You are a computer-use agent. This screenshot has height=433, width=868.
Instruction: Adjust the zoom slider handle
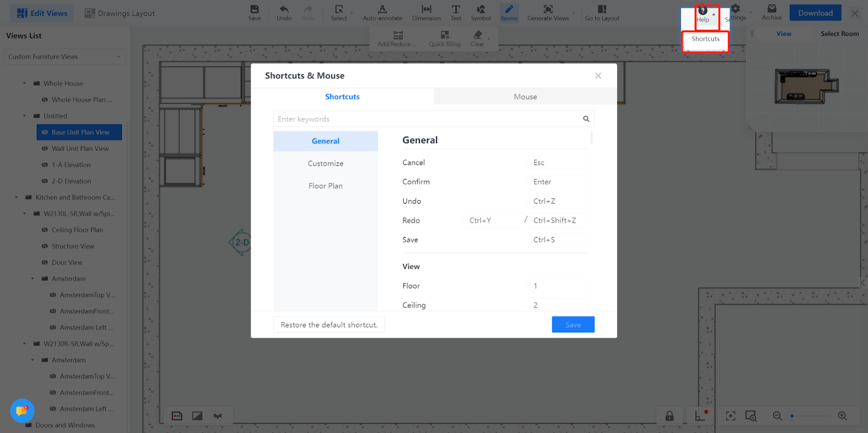coord(792,416)
